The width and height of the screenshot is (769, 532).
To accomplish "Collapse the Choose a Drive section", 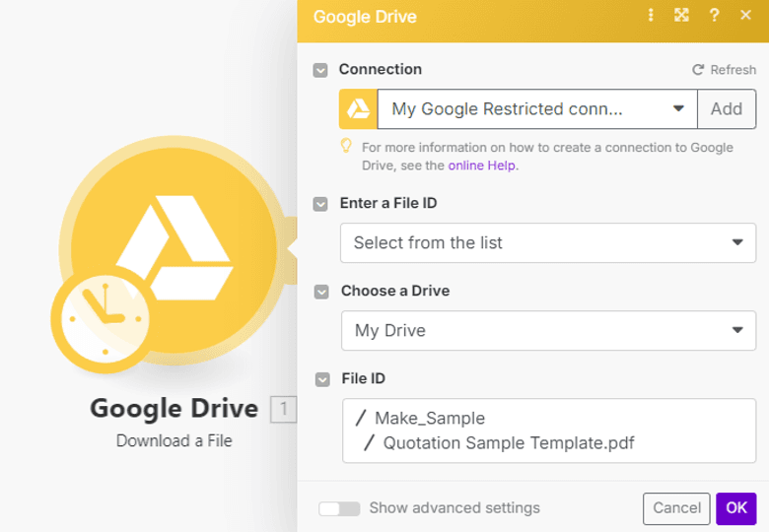I will click(x=320, y=292).
